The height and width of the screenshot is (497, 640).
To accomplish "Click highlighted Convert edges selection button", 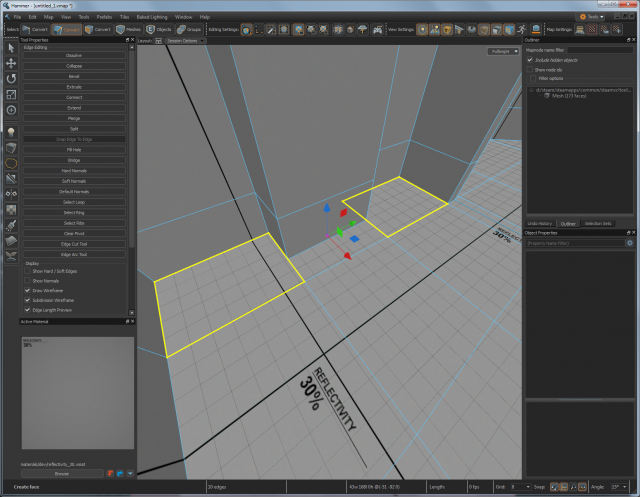I will (x=67, y=29).
